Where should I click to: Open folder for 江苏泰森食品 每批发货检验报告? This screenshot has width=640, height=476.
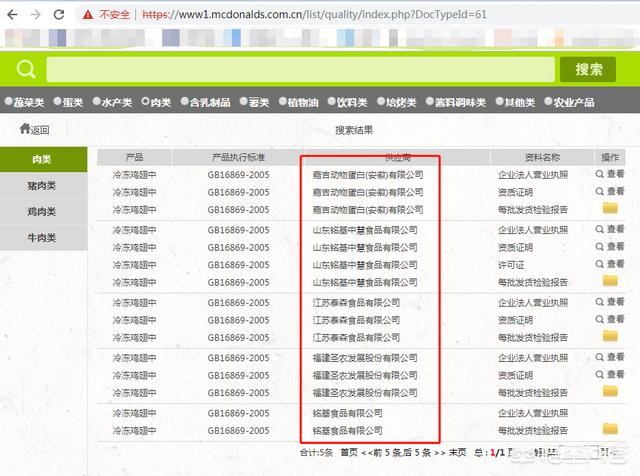[610, 336]
